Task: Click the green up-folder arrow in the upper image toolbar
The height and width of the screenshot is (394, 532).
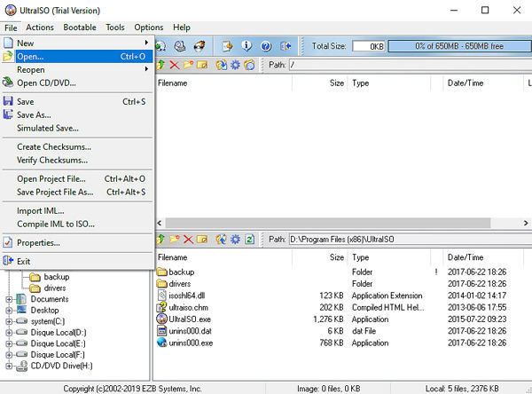Action: (160, 65)
